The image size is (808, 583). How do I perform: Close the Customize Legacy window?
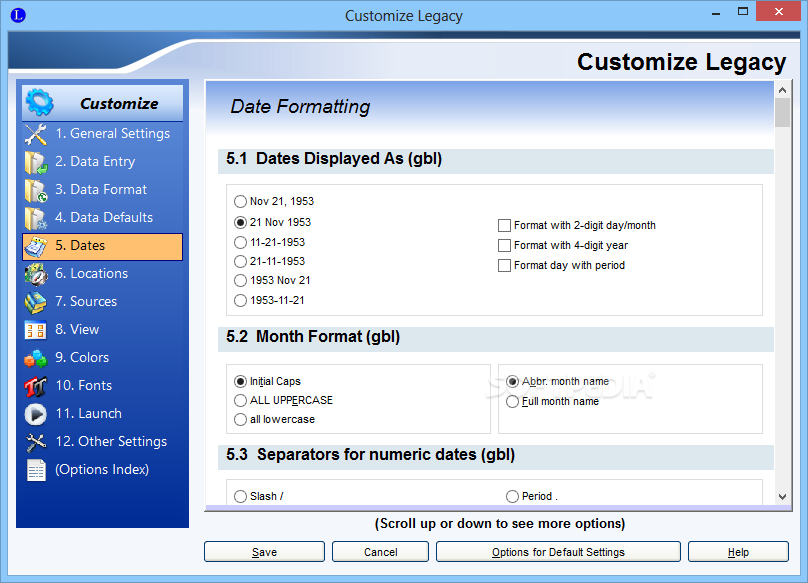point(778,11)
